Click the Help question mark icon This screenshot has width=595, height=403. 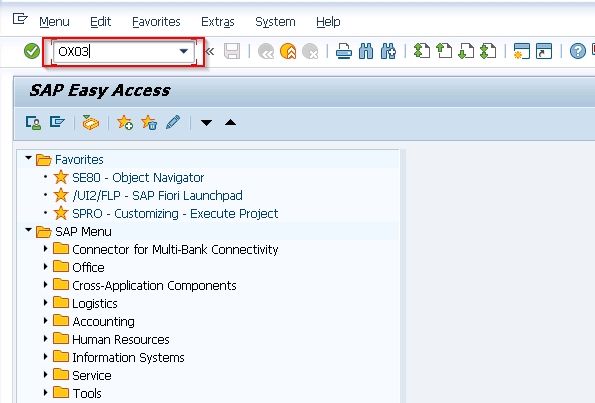[x=578, y=51]
